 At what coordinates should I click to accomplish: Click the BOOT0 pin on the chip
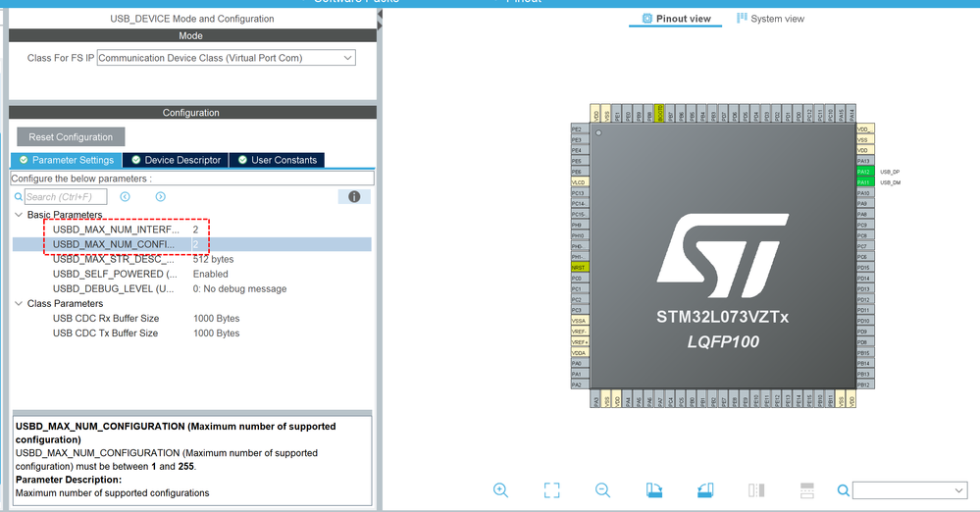659,113
